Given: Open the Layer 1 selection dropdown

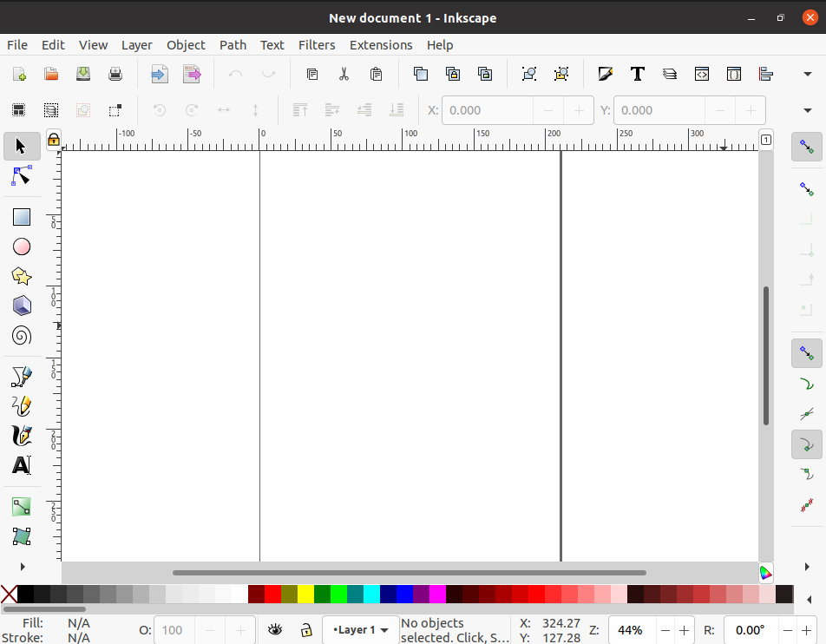Looking at the screenshot, I should tap(360, 629).
